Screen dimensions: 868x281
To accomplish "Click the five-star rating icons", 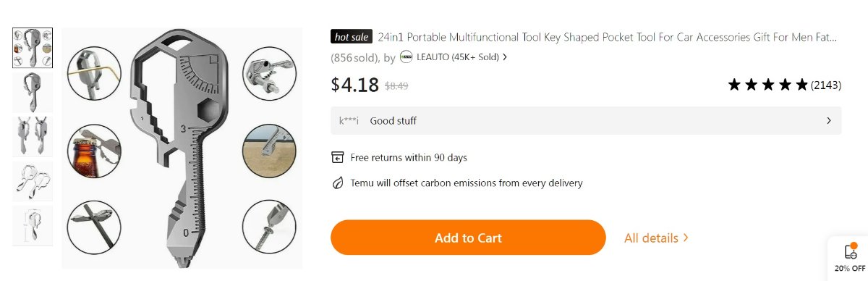I will pos(767,85).
